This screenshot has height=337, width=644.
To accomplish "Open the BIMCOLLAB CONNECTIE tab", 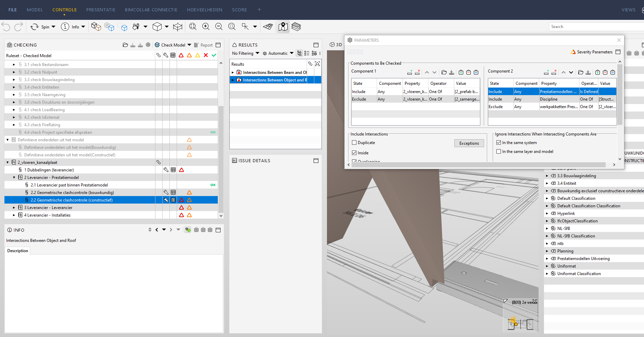I will coord(151,10).
